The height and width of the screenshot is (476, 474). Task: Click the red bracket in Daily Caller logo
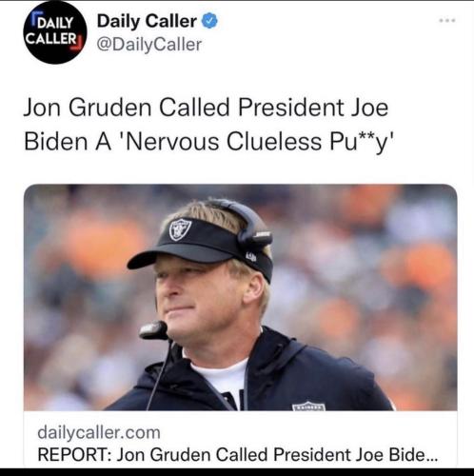click(x=76, y=44)
